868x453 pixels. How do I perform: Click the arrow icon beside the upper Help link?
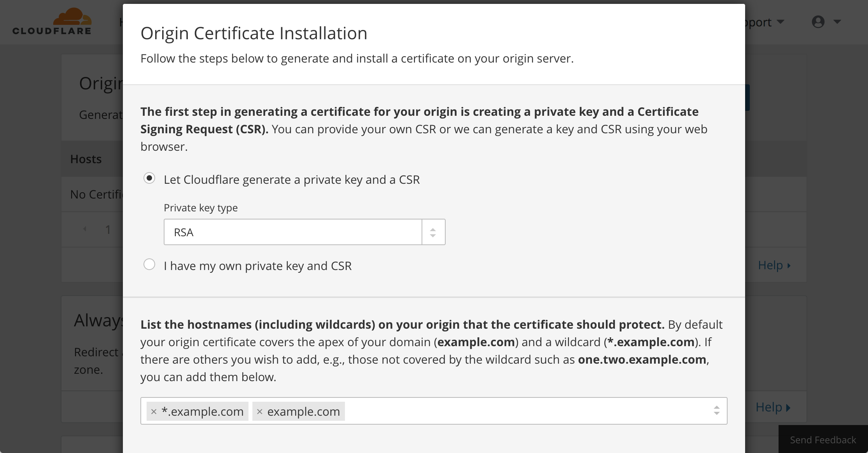pos(789,265)
